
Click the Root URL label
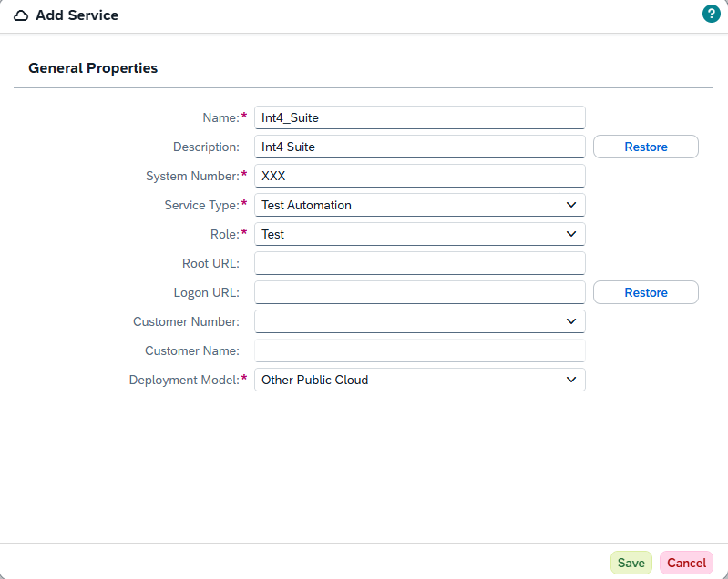point(210,263)
